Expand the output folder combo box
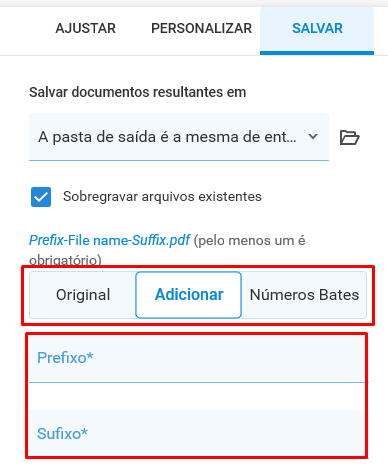This screenshot has width=388, height=468. pyautogui.click(x=179, y=137)
